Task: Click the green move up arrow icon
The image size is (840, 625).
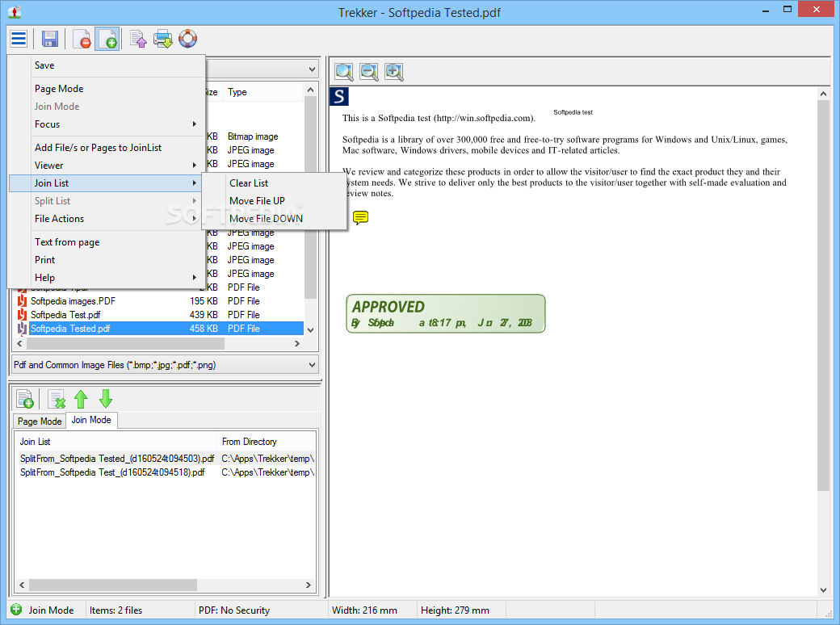Action: [81, 399]
